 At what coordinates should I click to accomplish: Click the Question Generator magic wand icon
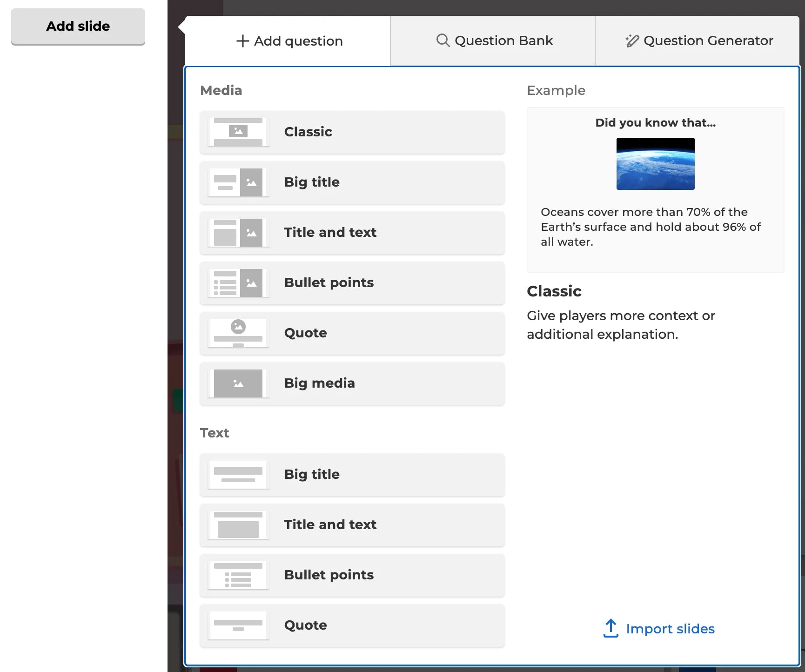click(x=632, y=41)
